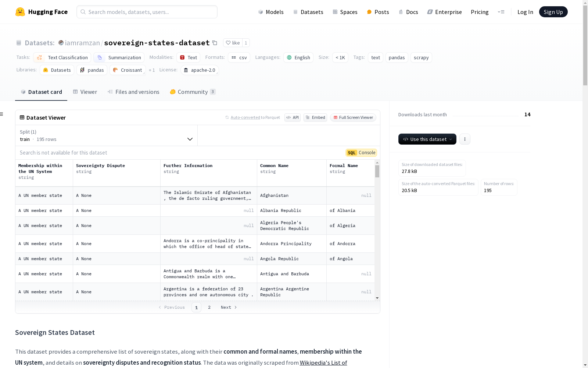Open the three-dot options next to Use this dataset

coord(465,139)
